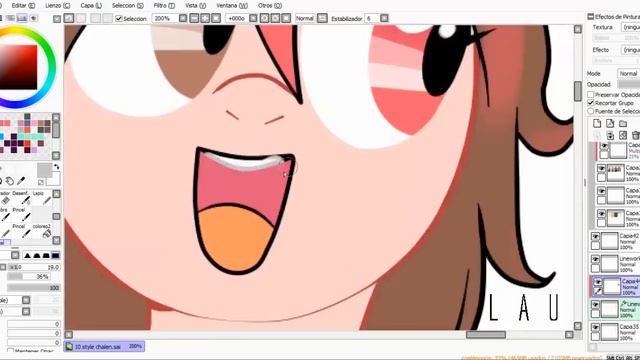The height and width of the screenshot is (360, 640).
Task: Click the canvas horizontal scrollbar thumb
Action: coord(486,335)
